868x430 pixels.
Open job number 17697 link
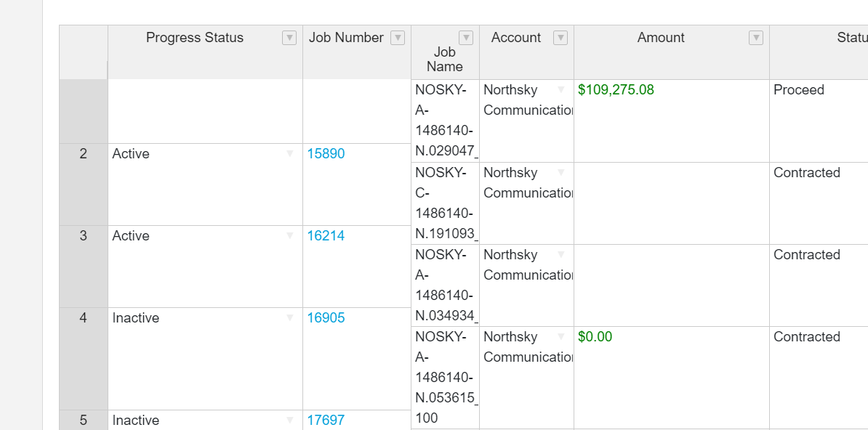(x=326, y=420)
